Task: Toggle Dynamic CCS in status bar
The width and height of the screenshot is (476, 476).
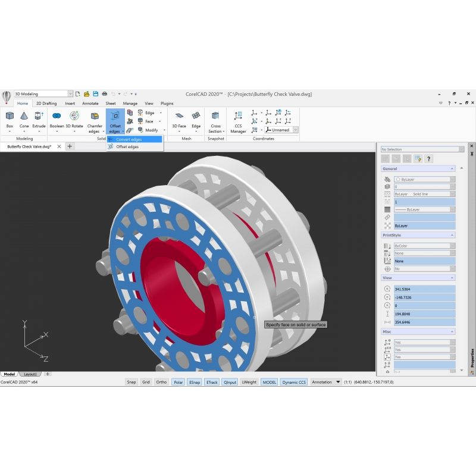Action: [294, 382]
